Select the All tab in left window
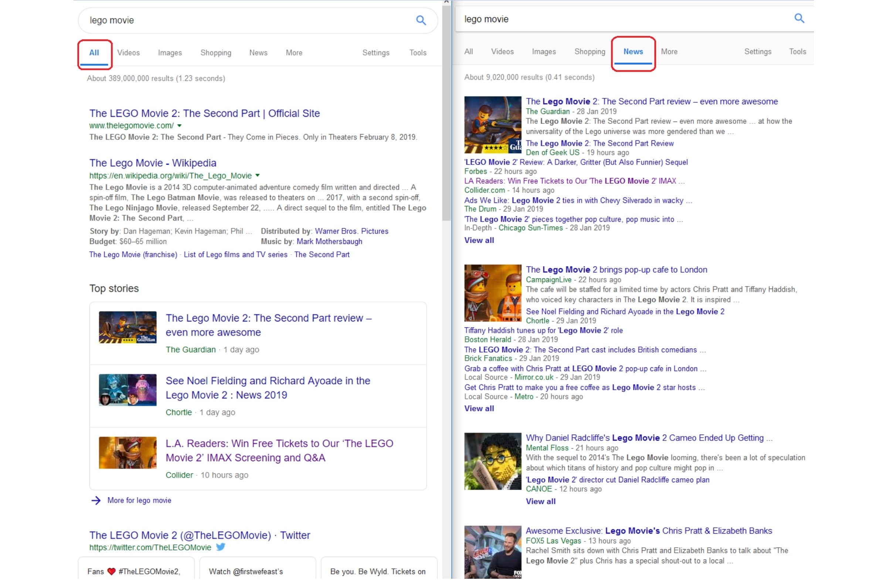 (94, 53)
